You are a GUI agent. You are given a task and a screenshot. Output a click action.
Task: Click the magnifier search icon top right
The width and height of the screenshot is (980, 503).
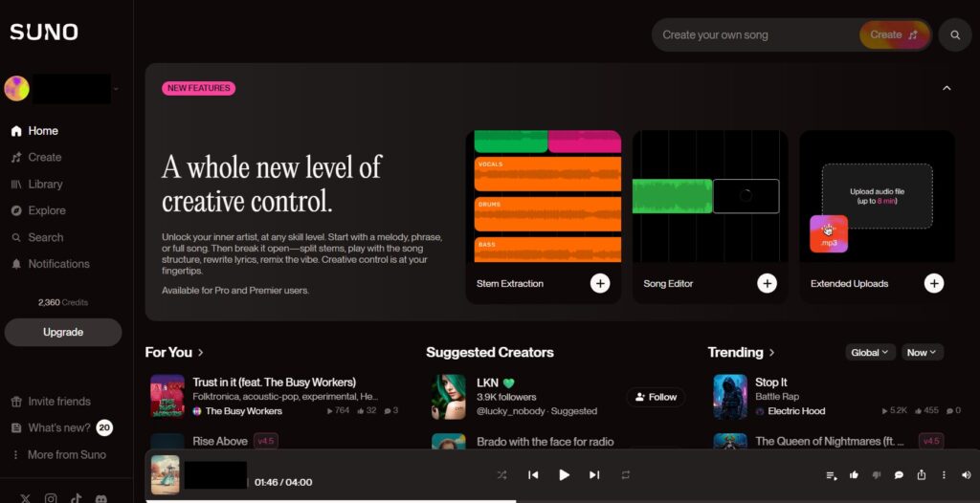point(955,35)
